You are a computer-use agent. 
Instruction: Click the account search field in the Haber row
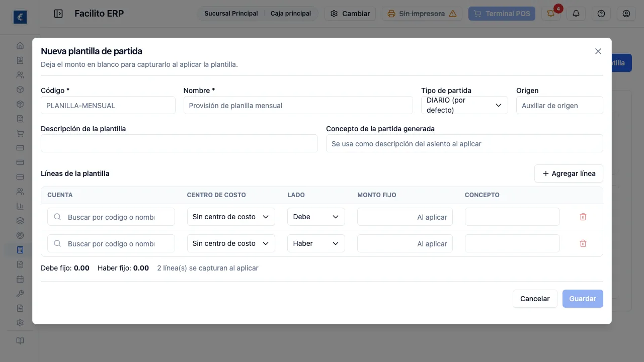coord(111,243)
